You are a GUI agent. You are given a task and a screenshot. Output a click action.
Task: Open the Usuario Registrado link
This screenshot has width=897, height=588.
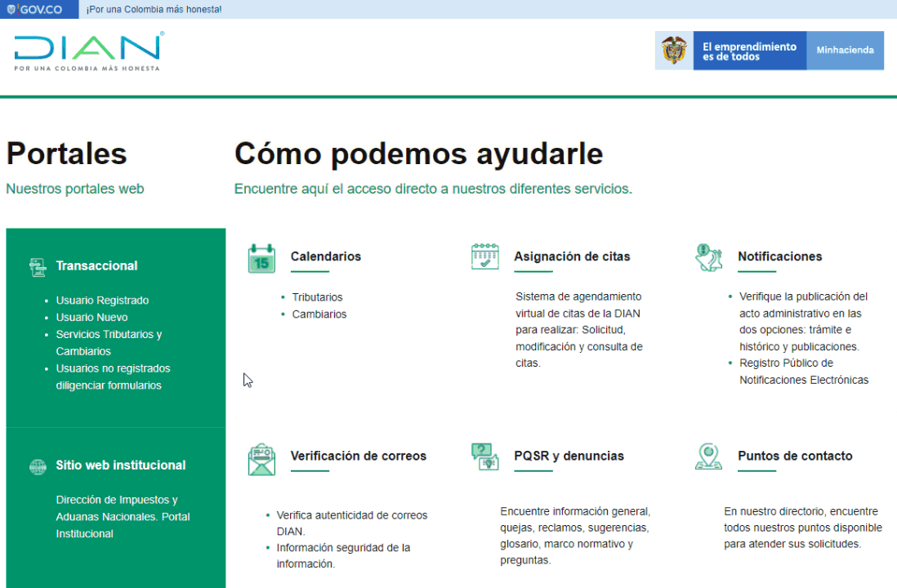pyautogui.click(x=102, y=301)
